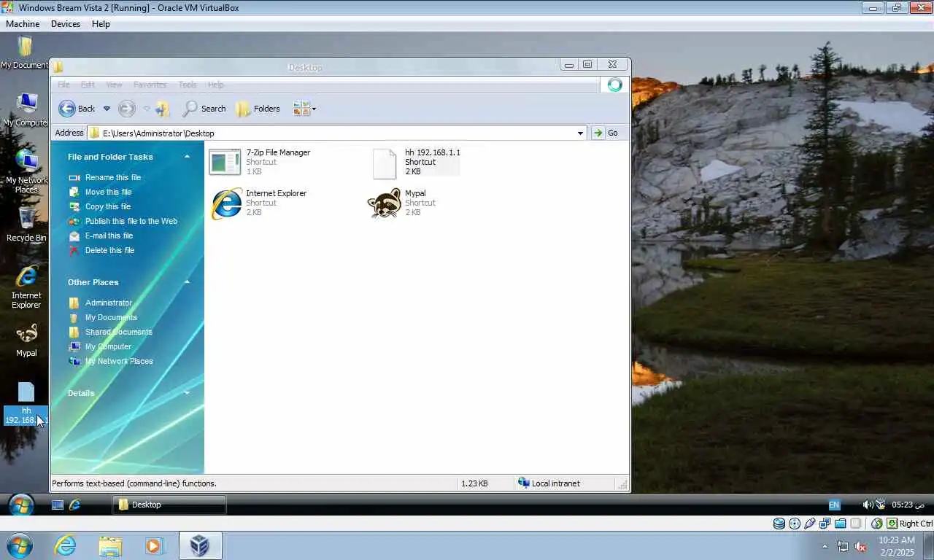
Task: Open VirtualBox Devices menu
Action: coord(66,24)
